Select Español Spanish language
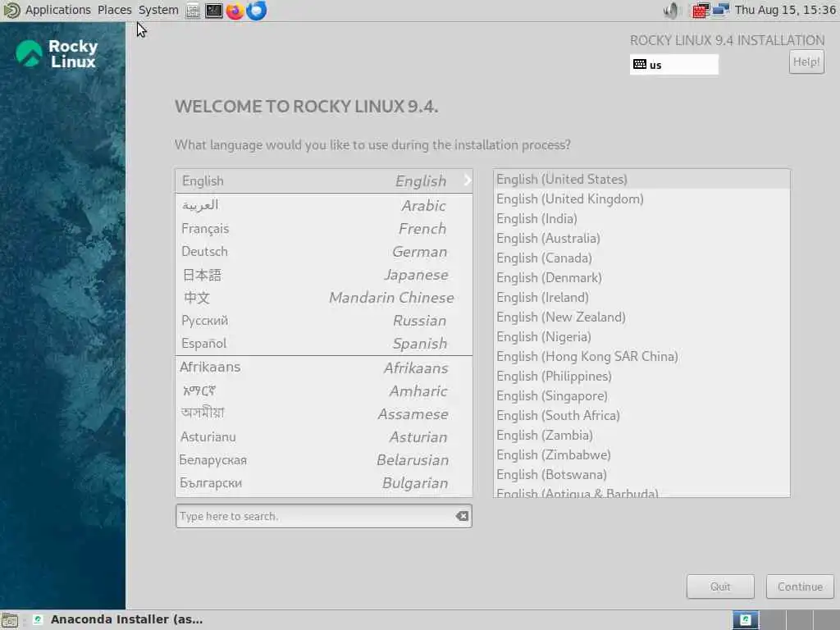 [323, 344]
